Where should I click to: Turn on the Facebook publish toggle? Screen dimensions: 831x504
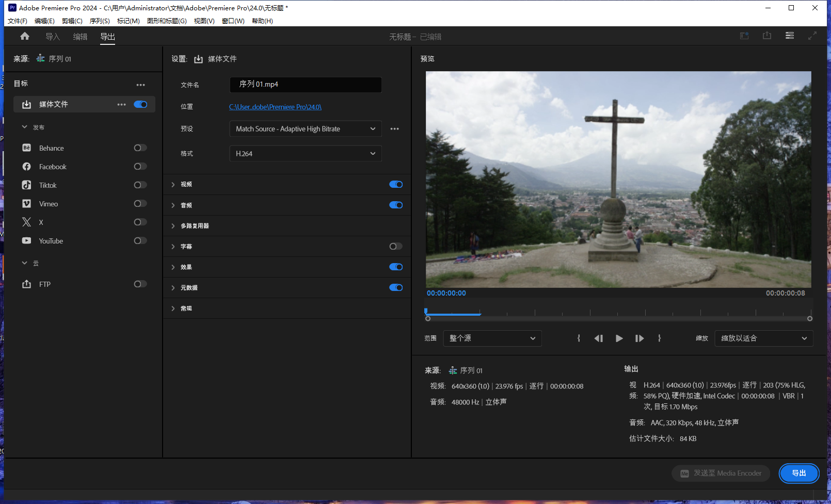click(x=139, y=166)
